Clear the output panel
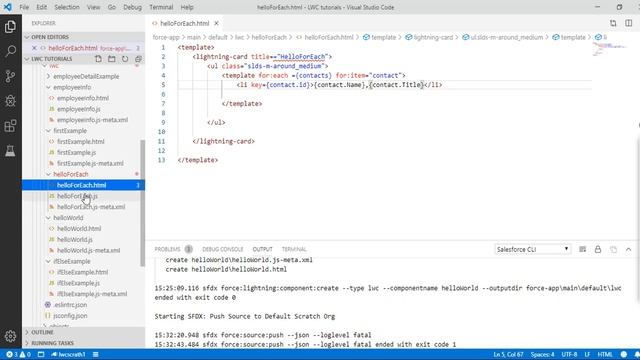 [582, 249]
